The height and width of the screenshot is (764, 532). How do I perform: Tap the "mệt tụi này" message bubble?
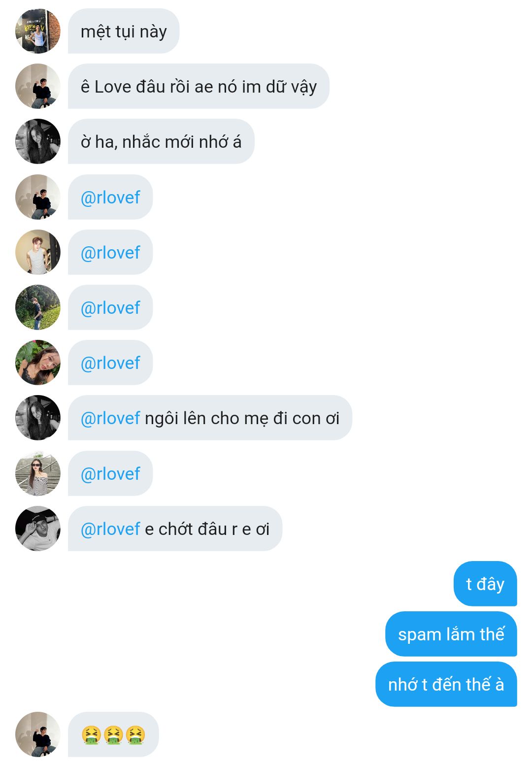(124, 31)
